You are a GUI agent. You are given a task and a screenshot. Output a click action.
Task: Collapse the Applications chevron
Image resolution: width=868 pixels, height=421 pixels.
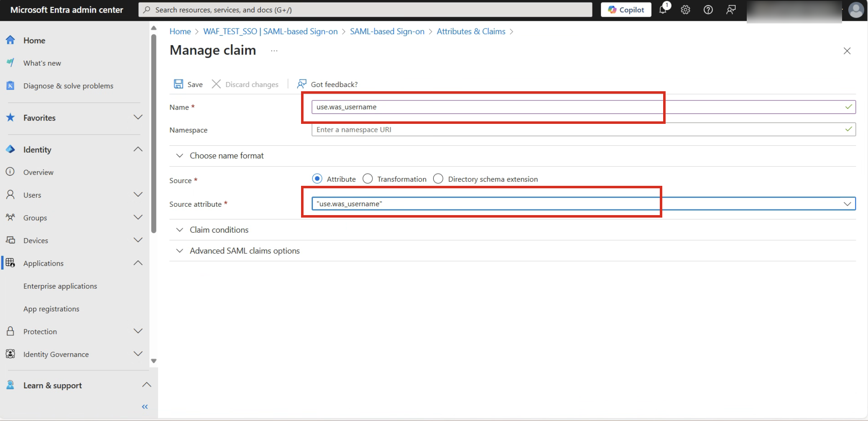click(x=138, y=263)
